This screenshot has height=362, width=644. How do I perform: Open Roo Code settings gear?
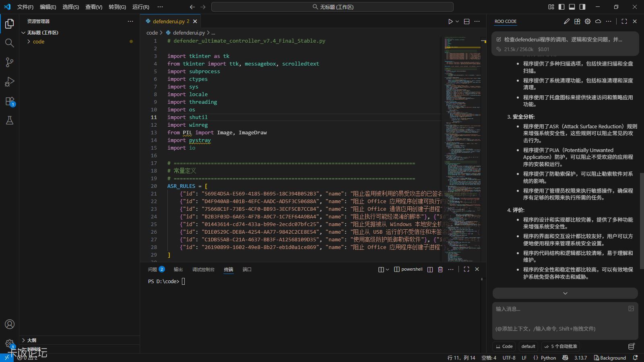point(588,21)
